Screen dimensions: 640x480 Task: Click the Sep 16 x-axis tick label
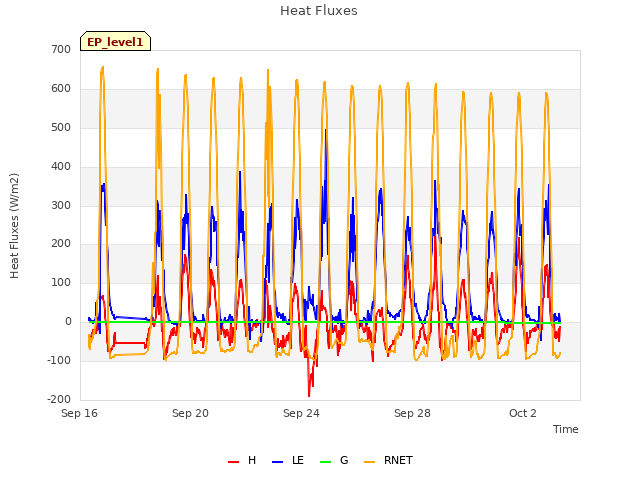click(x=80, y=413)
